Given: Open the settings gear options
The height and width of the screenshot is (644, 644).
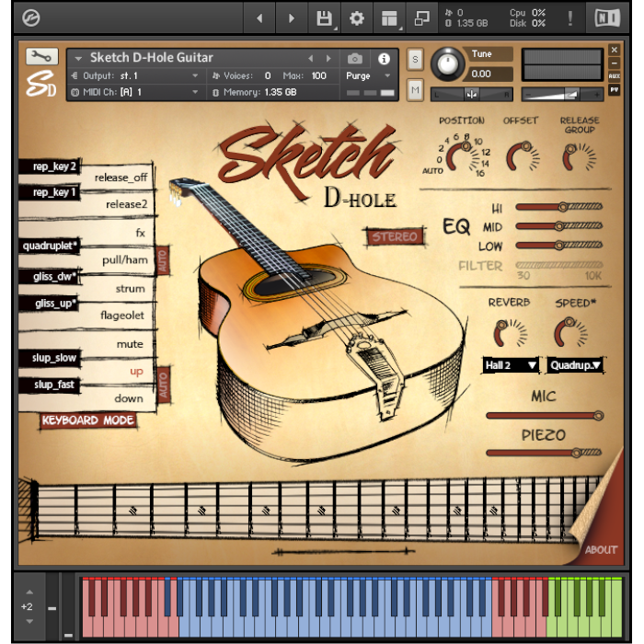Looking at the screenshot, I should [356, 18].
